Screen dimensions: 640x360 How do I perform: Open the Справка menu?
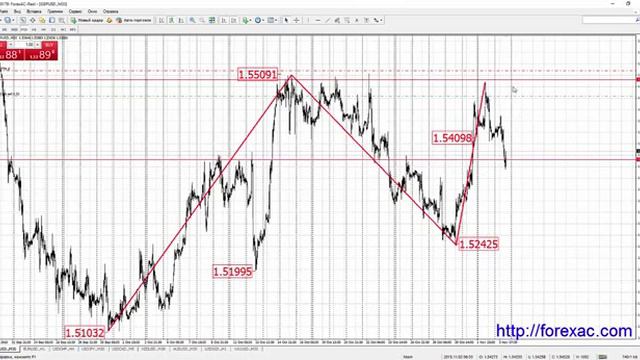click(111, 11)
